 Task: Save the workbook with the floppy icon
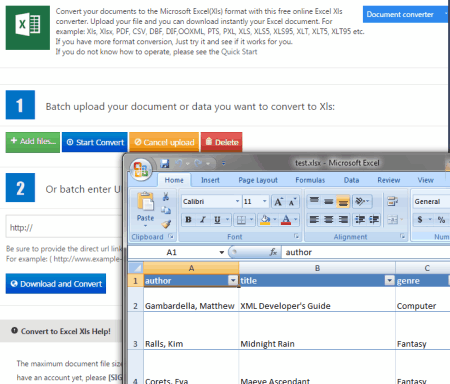coord(165,163)
